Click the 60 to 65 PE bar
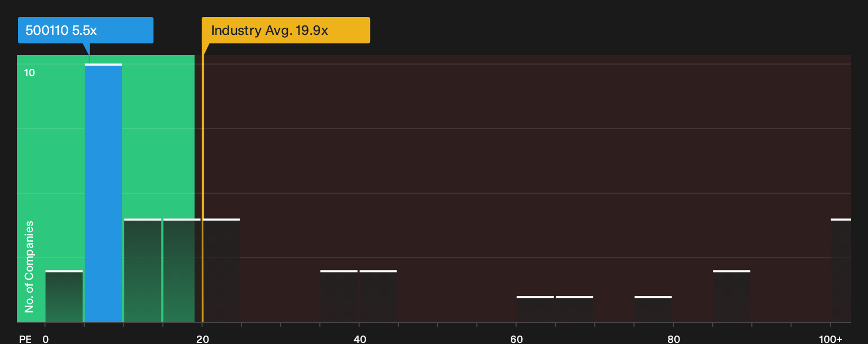Viewport: 868px width, 344px height. pos(535,309)
